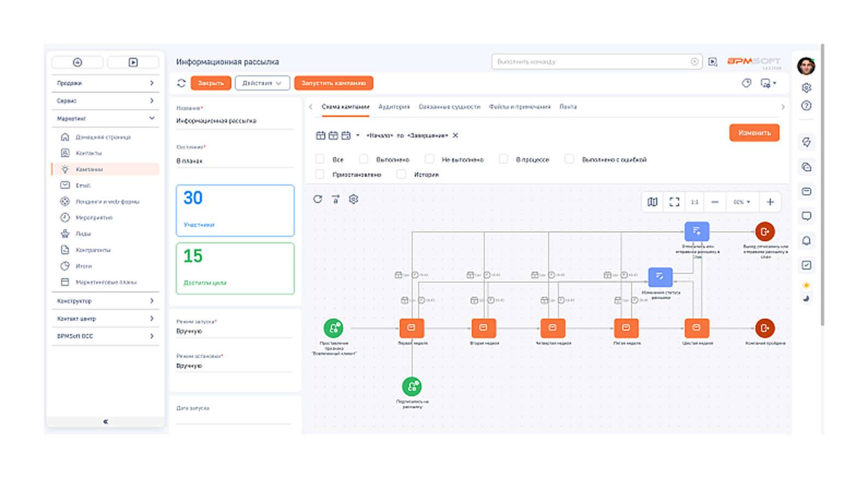Check the История filter checkbox
The image size is (868, 478).
click(x=401, y=174)
